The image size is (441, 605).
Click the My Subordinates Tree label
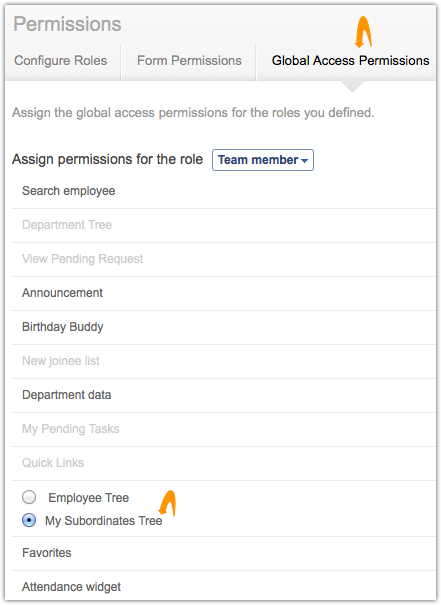(x=104, y=521)
